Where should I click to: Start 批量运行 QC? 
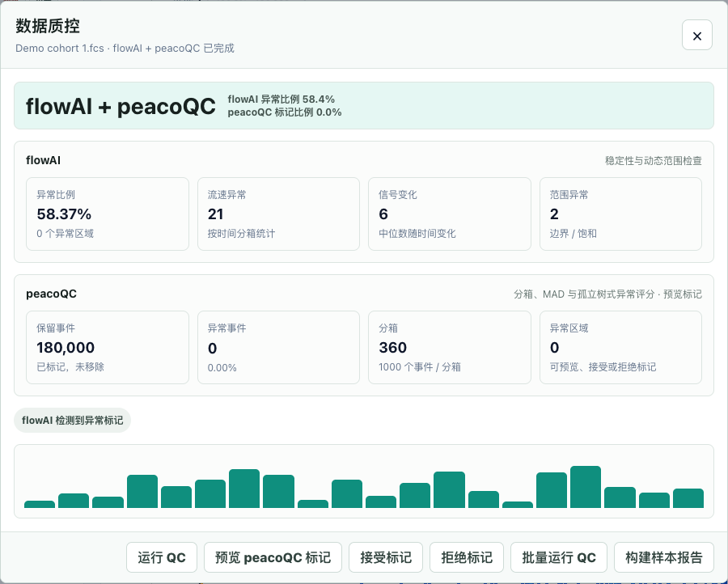558,557
